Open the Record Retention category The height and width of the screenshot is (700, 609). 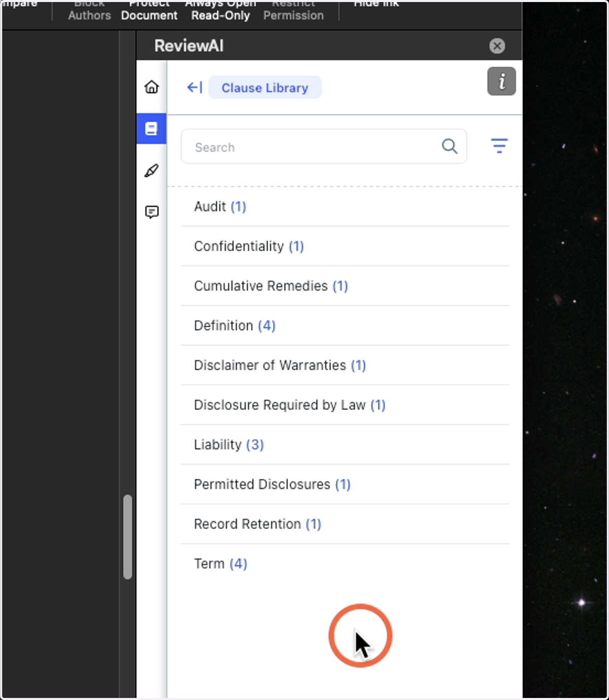click(345, 524)
